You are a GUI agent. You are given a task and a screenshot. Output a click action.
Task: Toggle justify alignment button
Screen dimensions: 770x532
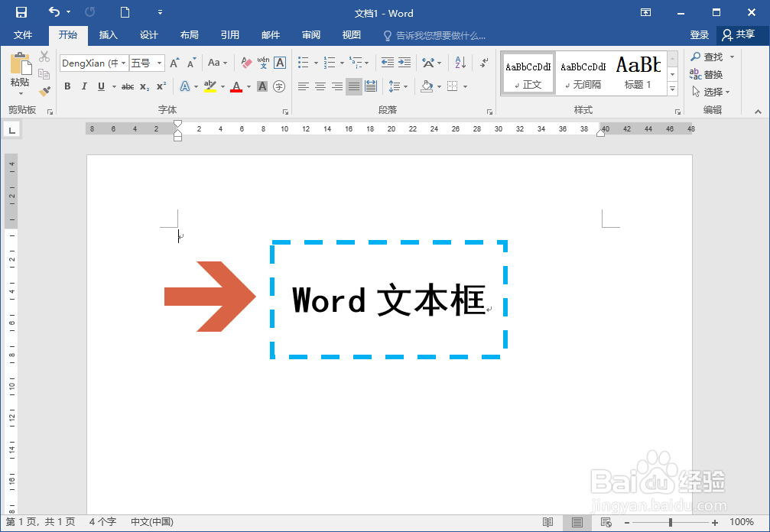tap(353, 87)
